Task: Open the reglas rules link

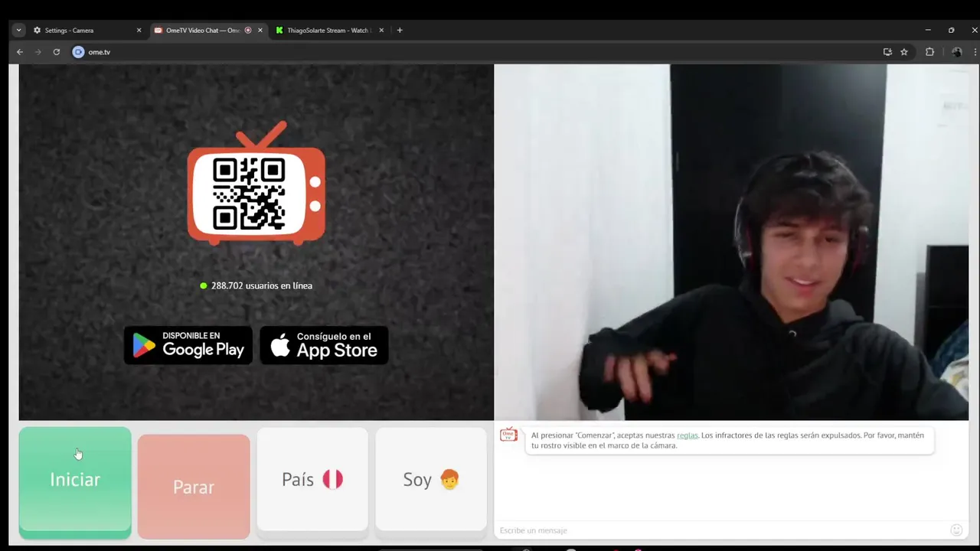Action: tap(688, 435)
